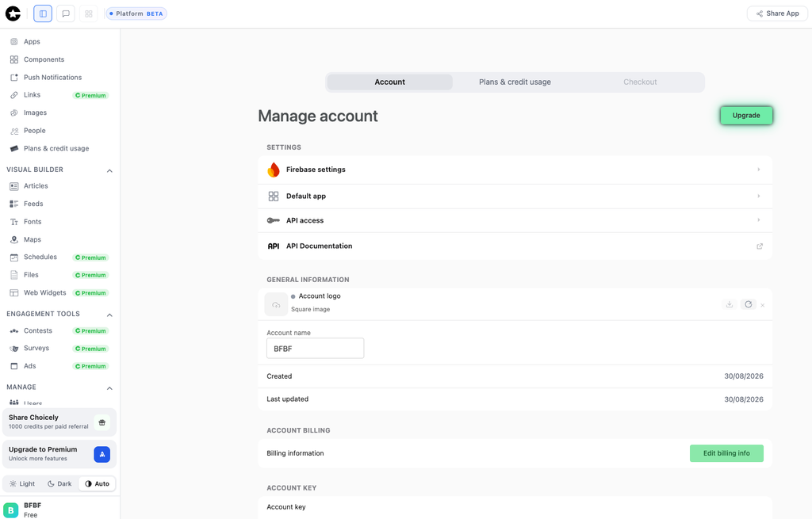Viewport: 812px width, 519px height.
Task: Switch to the Account tab
Action: click(x=390, y=82)
